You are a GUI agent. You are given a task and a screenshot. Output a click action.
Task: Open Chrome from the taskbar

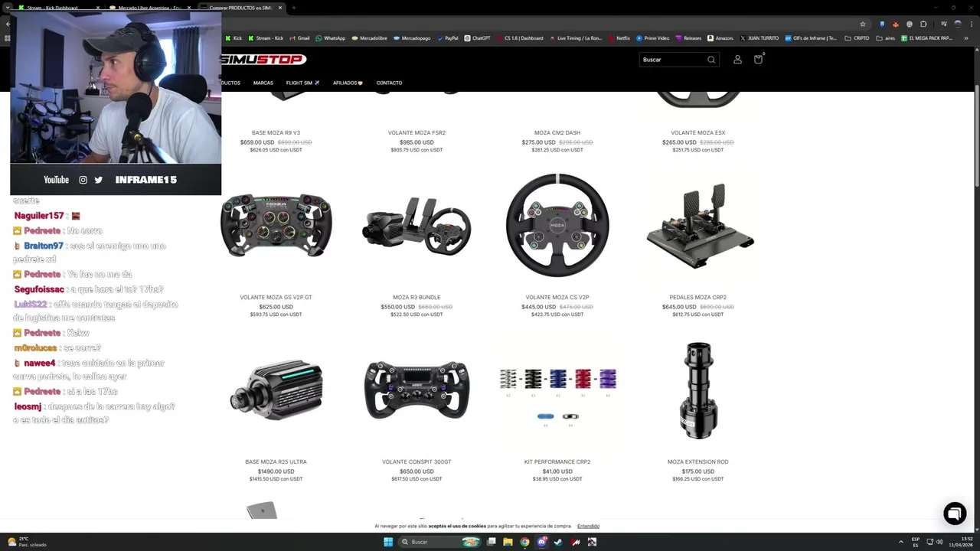point(524,542)
